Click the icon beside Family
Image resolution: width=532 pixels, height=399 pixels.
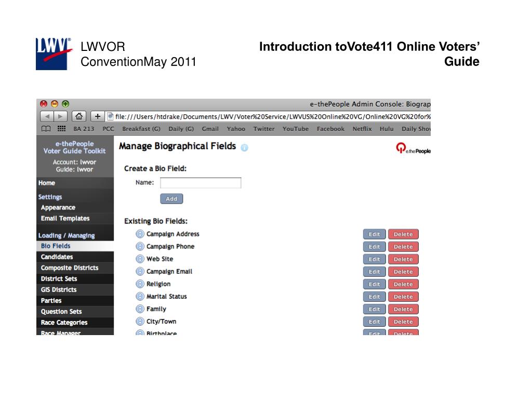pyautogui.click(x=140, y=309)
